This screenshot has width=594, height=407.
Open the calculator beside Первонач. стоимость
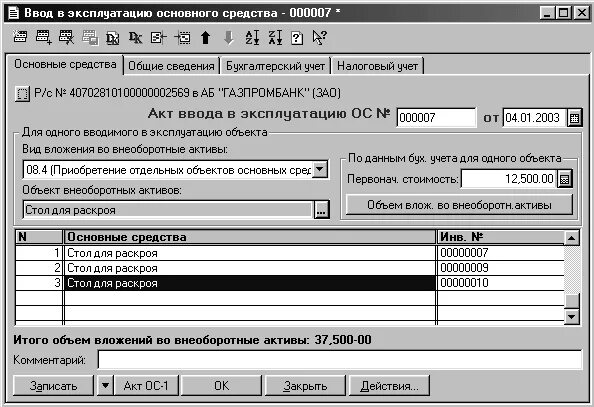tap(564, 179)
